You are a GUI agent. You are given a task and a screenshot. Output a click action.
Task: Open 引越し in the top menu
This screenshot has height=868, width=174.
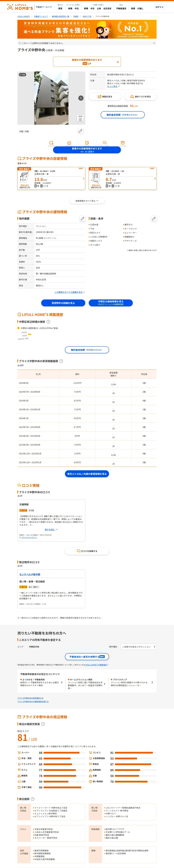coord(140,8)
